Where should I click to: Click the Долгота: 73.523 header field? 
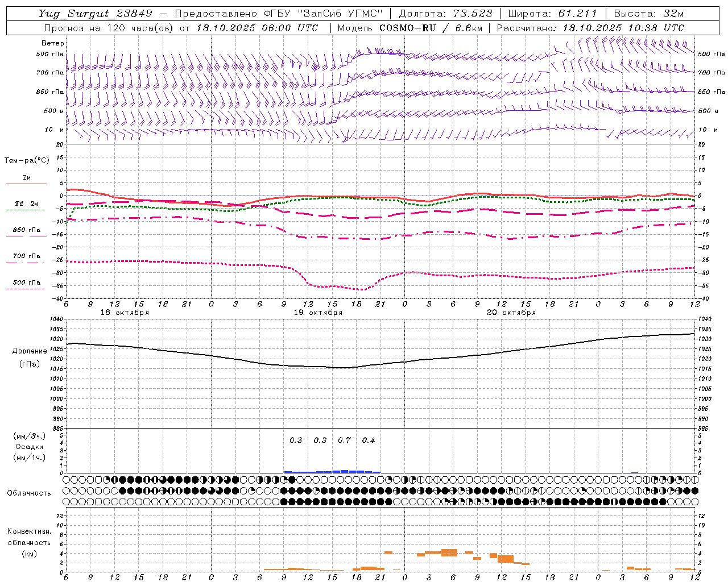445,14
